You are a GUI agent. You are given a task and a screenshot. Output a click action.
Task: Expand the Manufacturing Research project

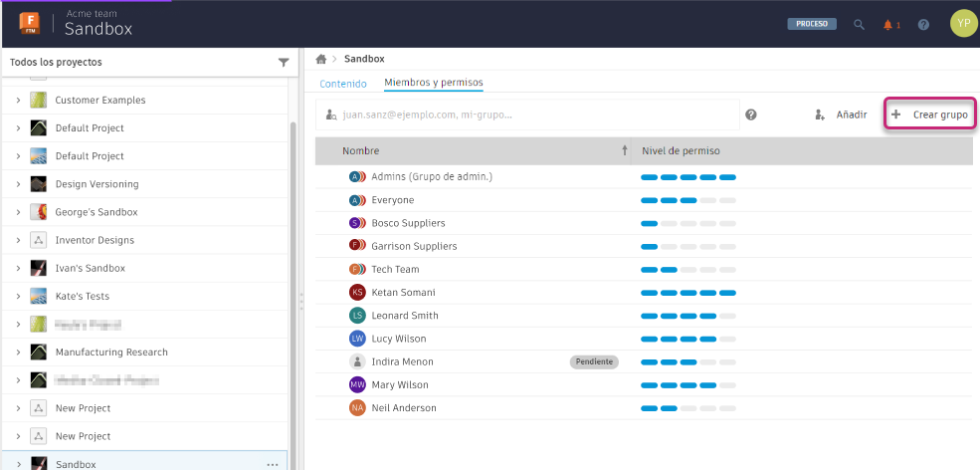pyautogui.click(x=18, y=352)
